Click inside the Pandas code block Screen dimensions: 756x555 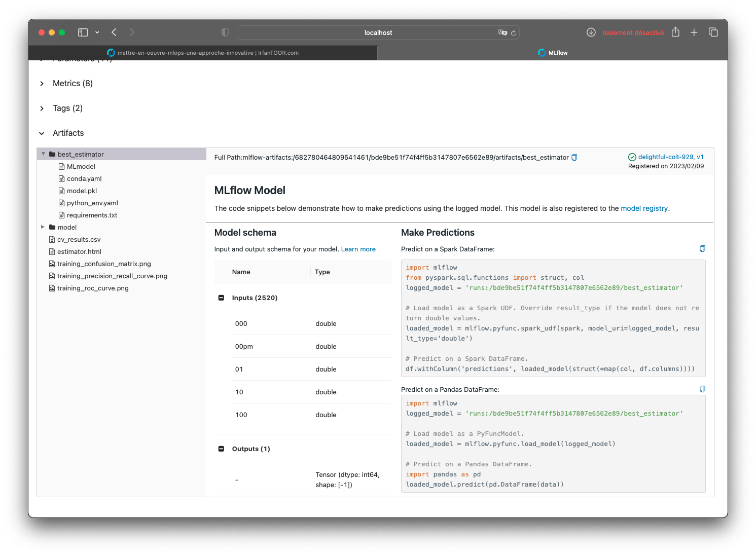click(553, 444)
